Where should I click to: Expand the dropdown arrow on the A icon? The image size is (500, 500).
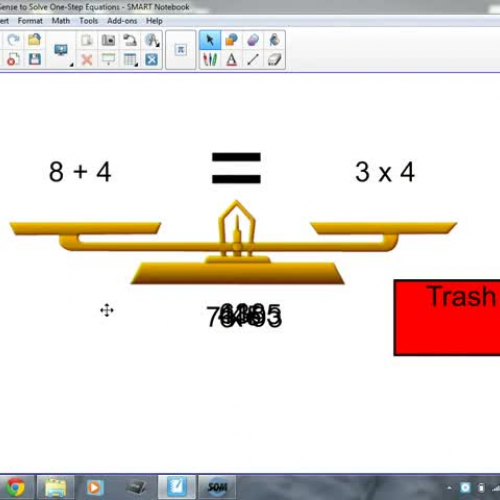(x=158, y=45)
